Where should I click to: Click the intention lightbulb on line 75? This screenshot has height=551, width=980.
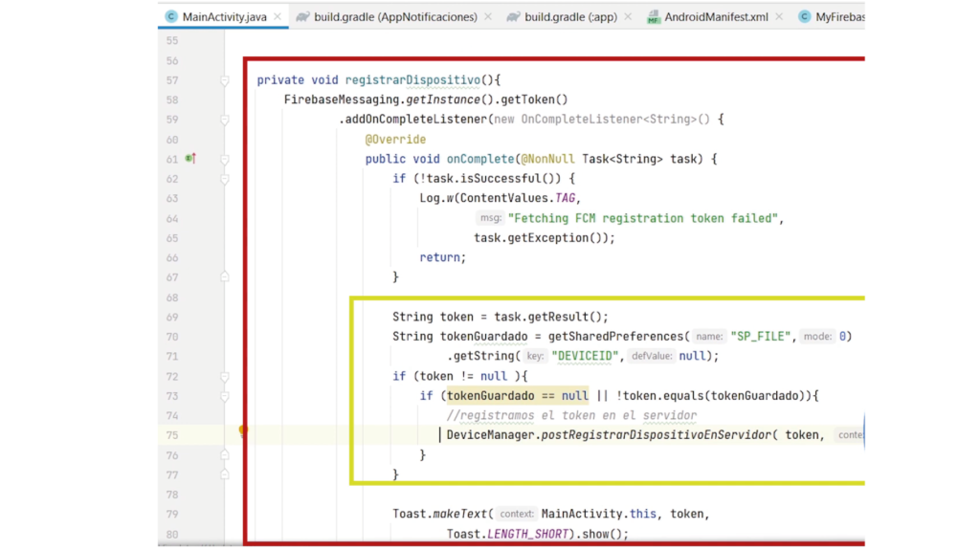[x=242, y=431]
